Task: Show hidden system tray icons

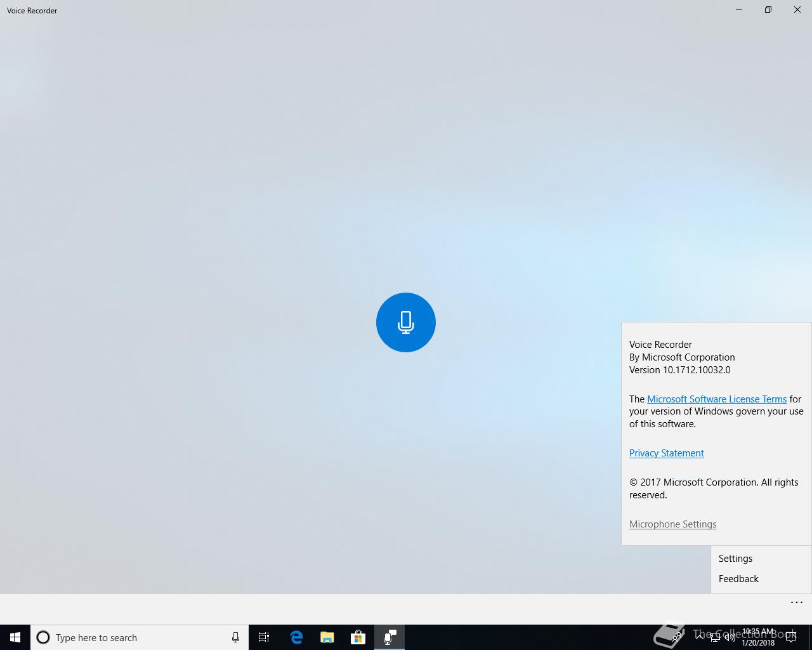Action: [x=699, y=637]
